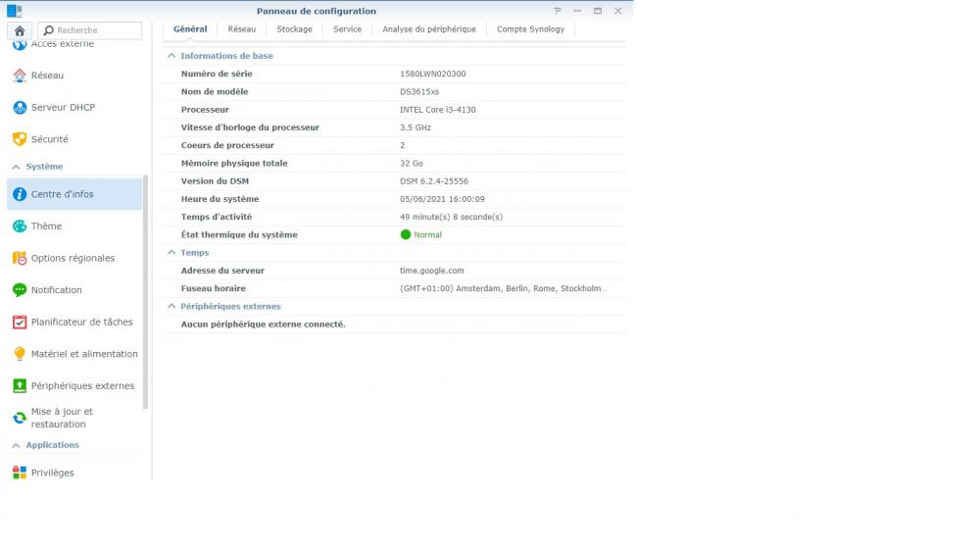The height and width of the screenshot is (552, 980).
Task: Switch to the Général tab
Action: (x=190, y=29)
